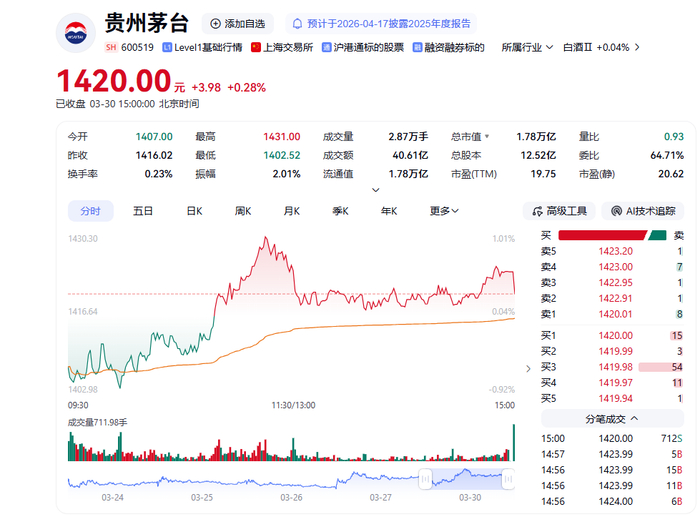
Task: Click the Moutai company logo icon
Action: pos(75,33)
